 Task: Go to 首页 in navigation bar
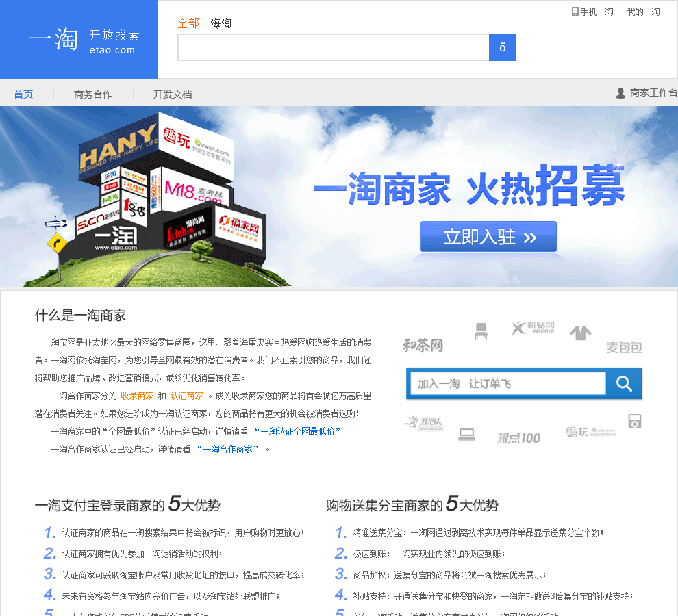point(23,94)
